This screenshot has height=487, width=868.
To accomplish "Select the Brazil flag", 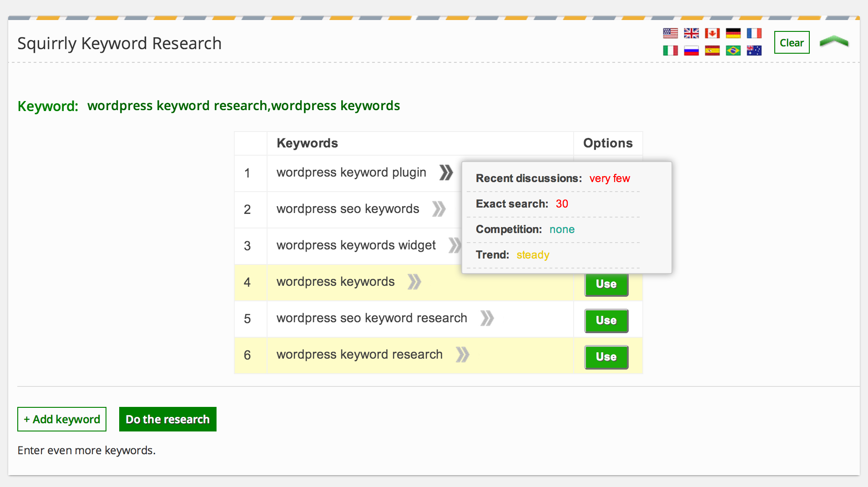I will coord(733,51).
